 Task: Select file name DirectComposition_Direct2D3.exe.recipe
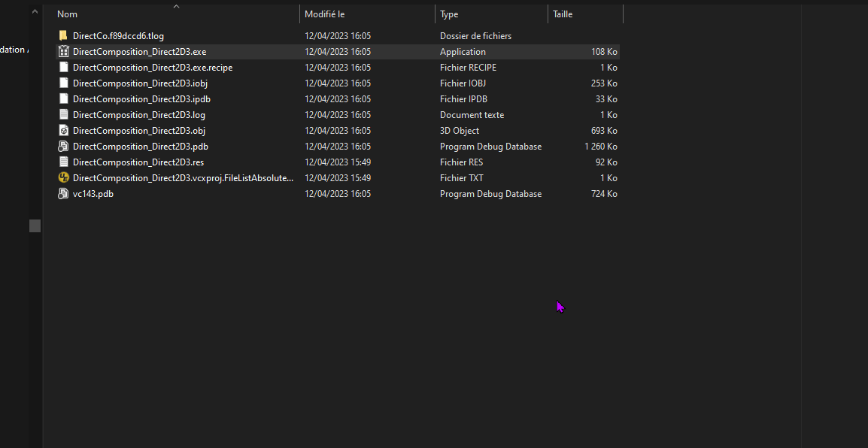point(153,68)
